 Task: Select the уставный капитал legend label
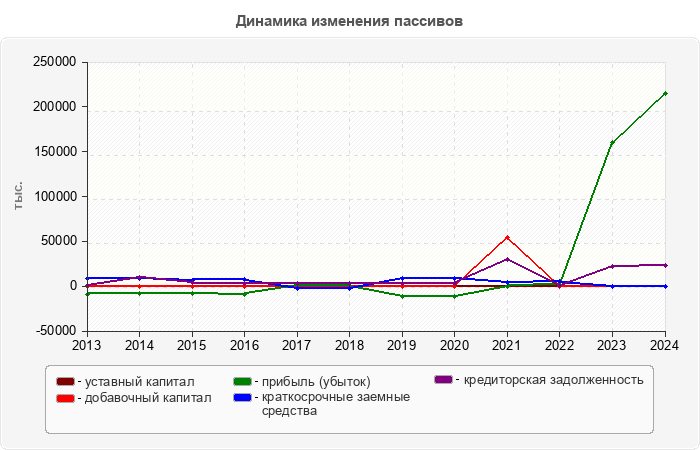(139, 382)
